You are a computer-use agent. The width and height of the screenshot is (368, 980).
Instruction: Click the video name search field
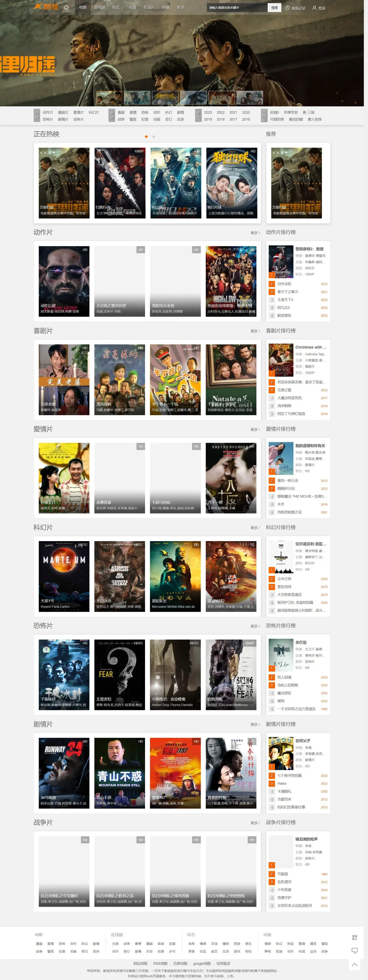click(237, 8)
